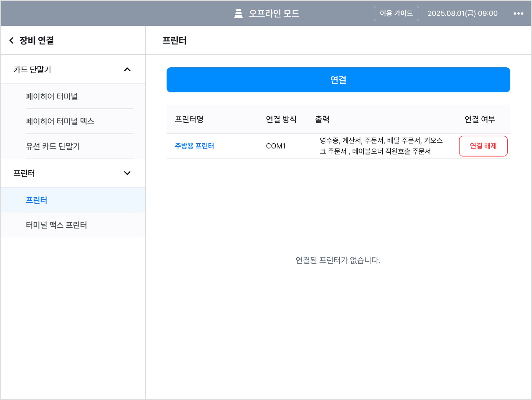The width and height of the screenshot is (532, 400).
Task: Click the blue 연결 connect button
Action: [338, 80]
